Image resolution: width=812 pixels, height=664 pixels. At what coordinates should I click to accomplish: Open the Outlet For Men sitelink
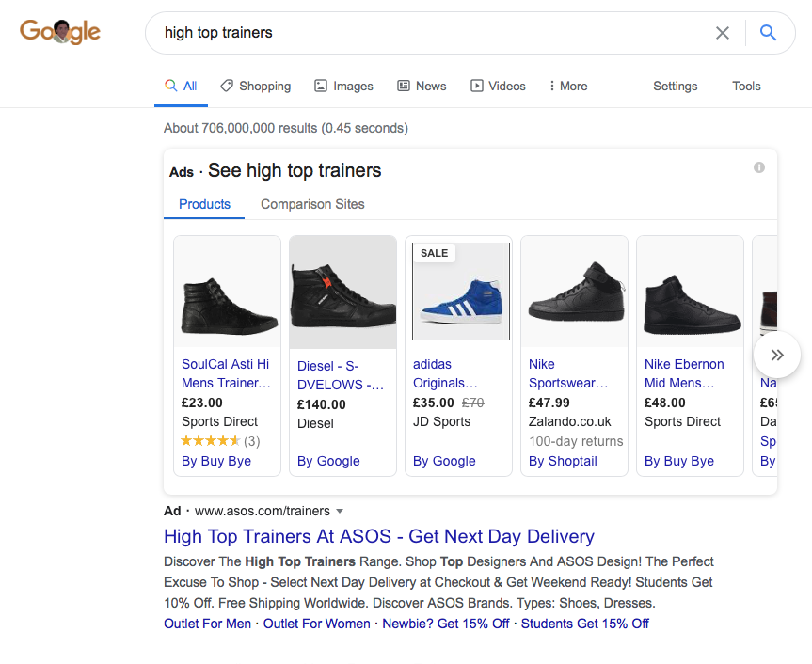pos(207,624)
